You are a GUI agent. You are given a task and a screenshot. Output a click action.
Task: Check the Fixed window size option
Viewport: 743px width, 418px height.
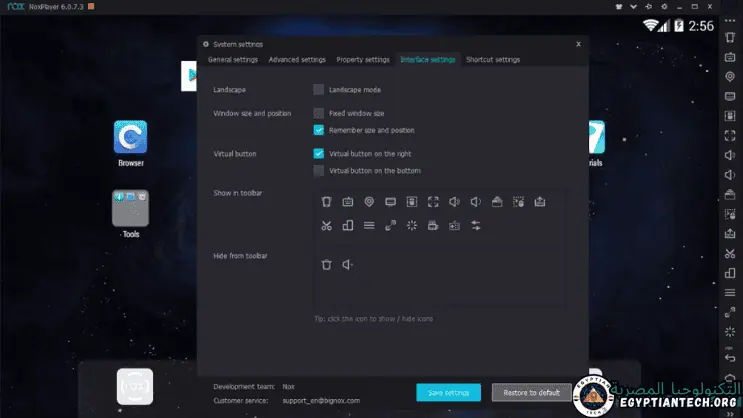(x=319, y=113)
